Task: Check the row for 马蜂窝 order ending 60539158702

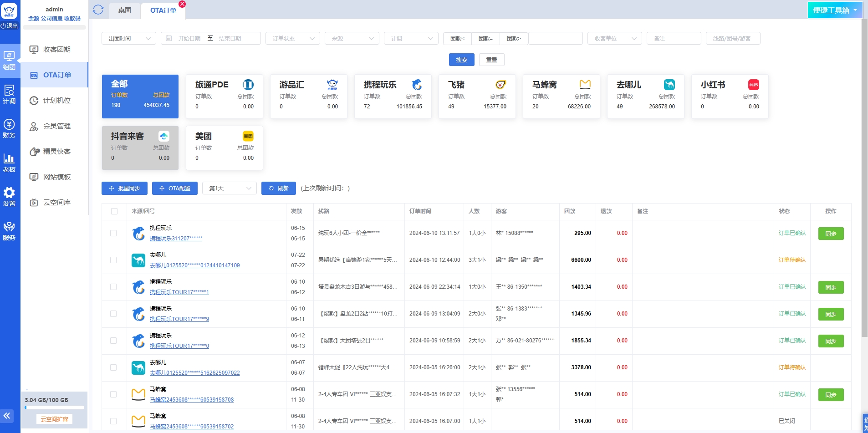Action: coord(113,421)
